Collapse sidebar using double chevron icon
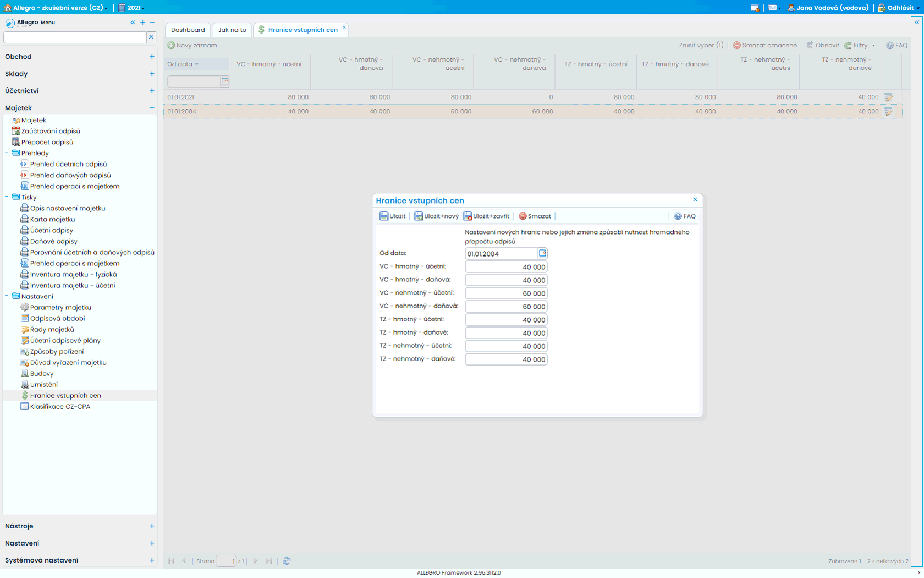 [133, 23]
